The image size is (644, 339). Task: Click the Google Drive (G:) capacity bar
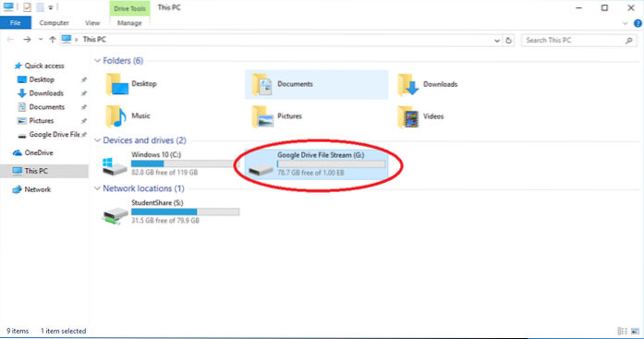[331, 164]
